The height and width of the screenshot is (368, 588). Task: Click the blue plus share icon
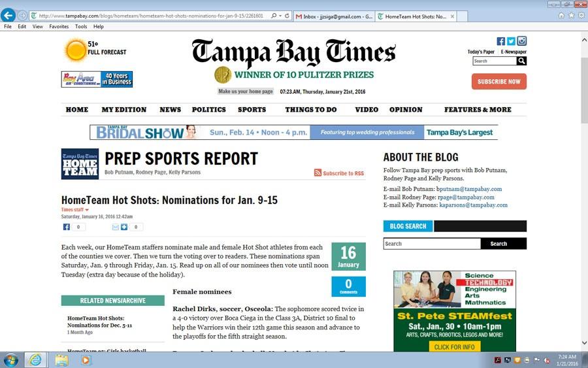(x=123, y=227)
